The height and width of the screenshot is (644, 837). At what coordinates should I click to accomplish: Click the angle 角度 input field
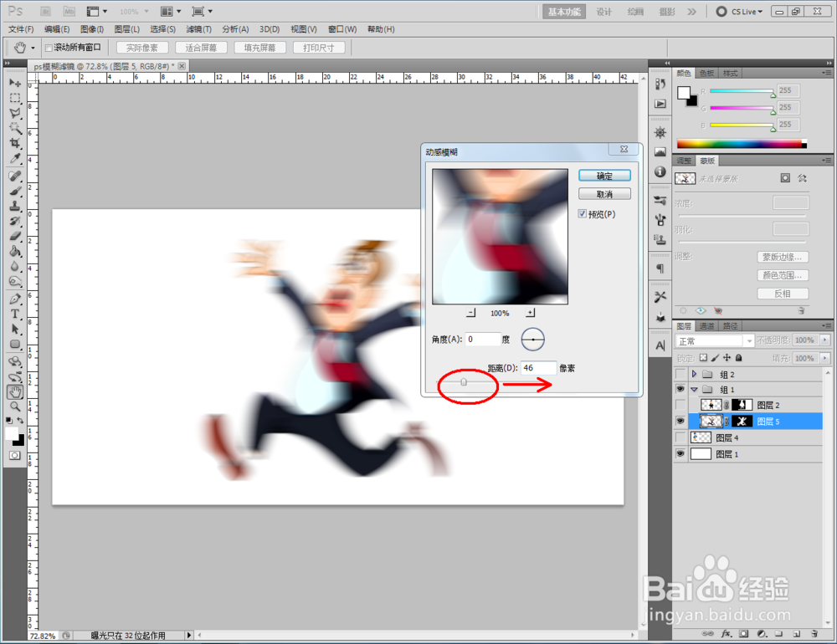483,340
